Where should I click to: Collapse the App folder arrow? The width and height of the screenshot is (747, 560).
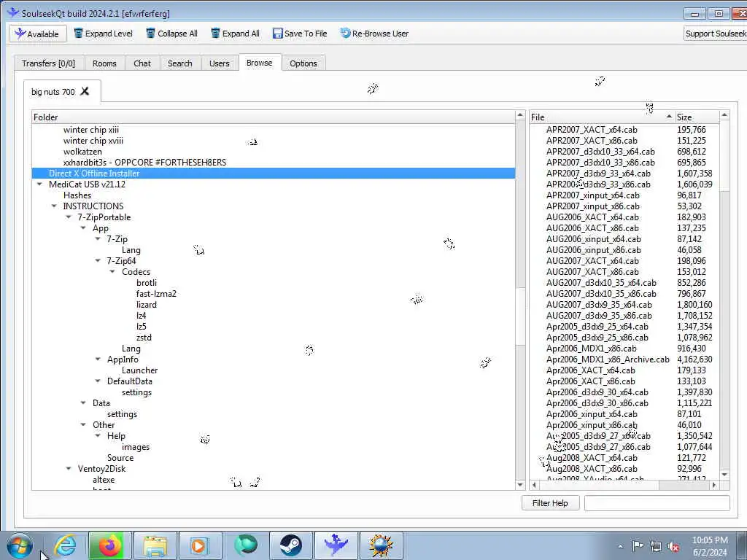83,228
